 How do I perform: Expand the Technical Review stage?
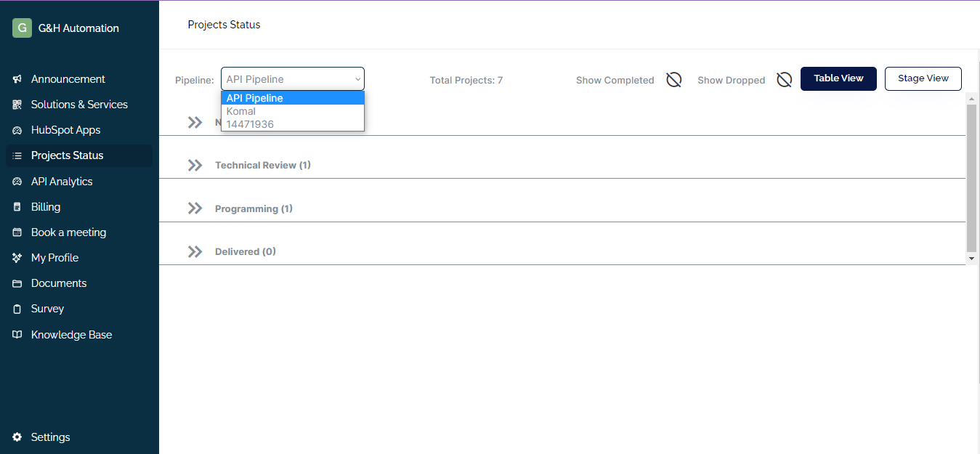tap(195, 166)
